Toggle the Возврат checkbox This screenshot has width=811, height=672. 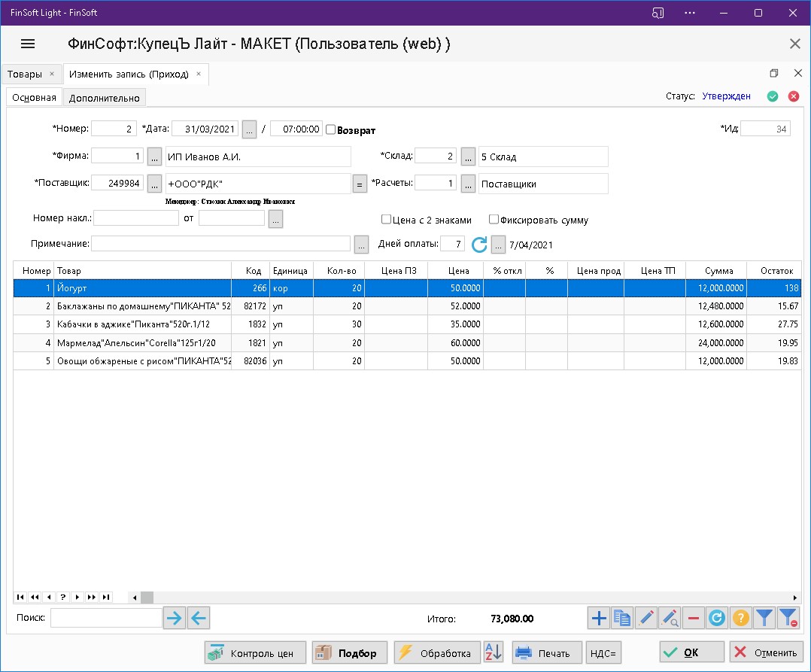pos(330,129)
